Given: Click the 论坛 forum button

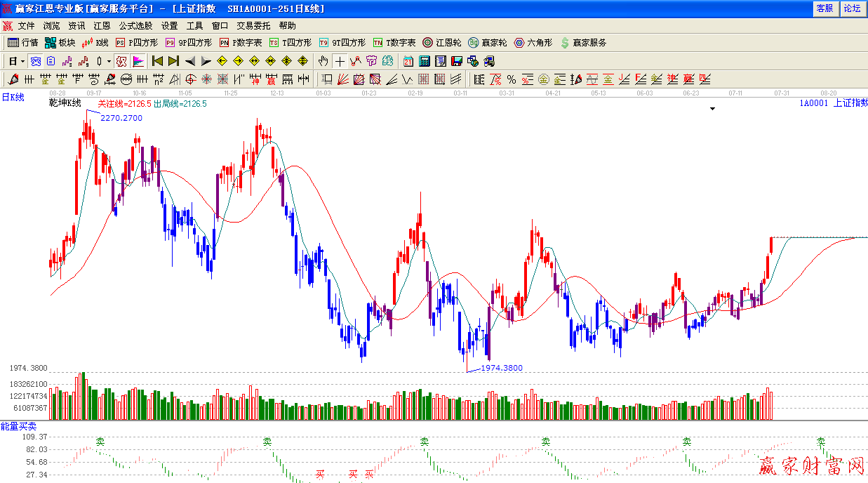Looking at the screenshot, I should point(852,8).
